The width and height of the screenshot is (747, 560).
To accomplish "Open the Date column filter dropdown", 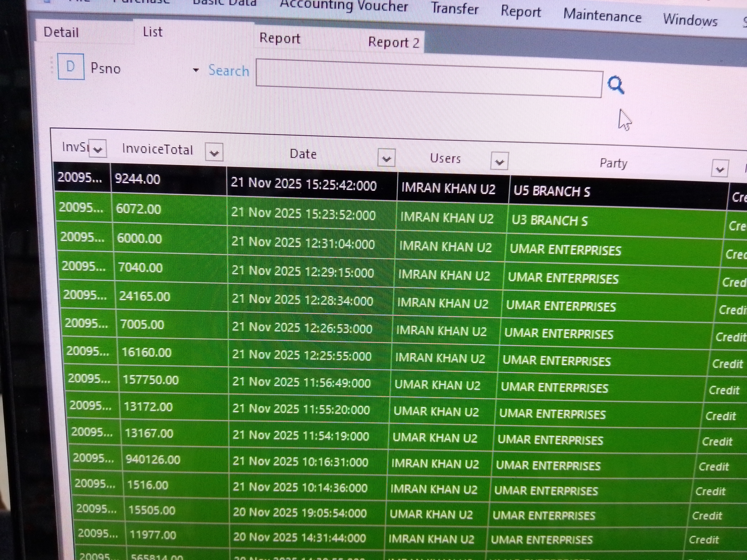I will click(x=386, y=158).
